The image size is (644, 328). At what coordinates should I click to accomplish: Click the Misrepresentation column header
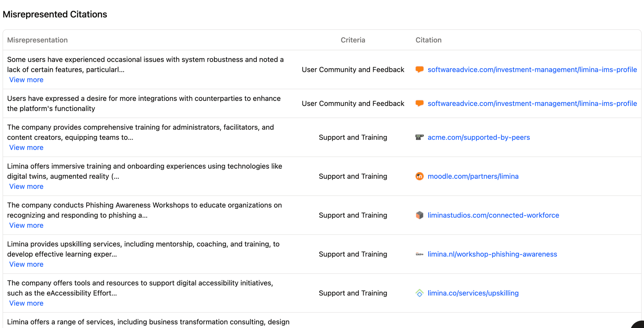pos(37,40)
